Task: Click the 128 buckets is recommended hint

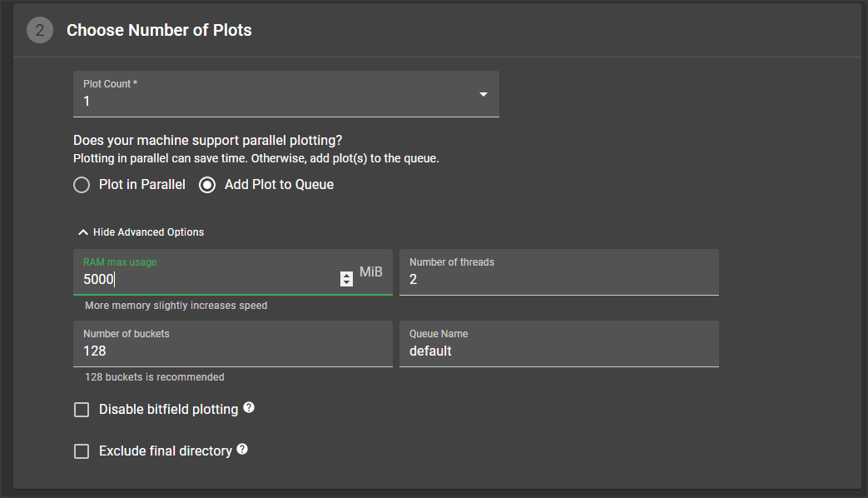Action: point(155,377)
